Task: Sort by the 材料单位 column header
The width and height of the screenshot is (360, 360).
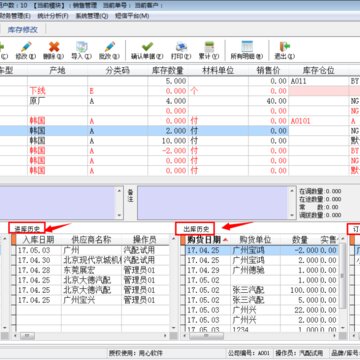Action: (x=218, y=71)
